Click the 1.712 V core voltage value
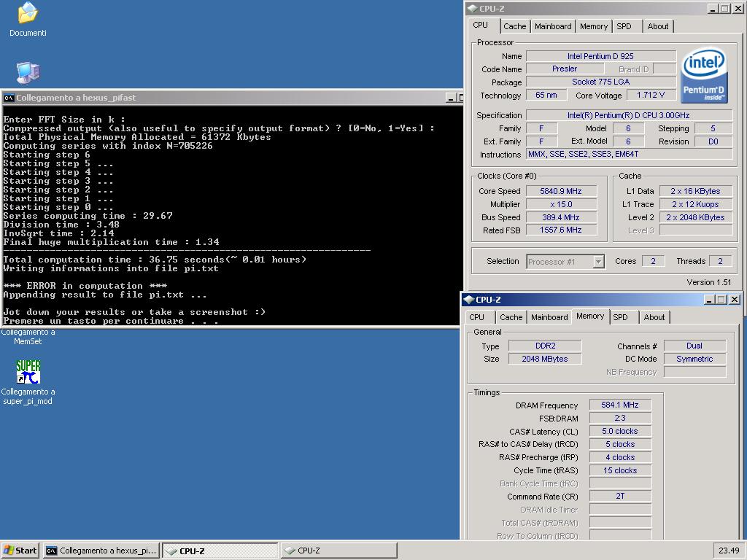 (650, 96)
